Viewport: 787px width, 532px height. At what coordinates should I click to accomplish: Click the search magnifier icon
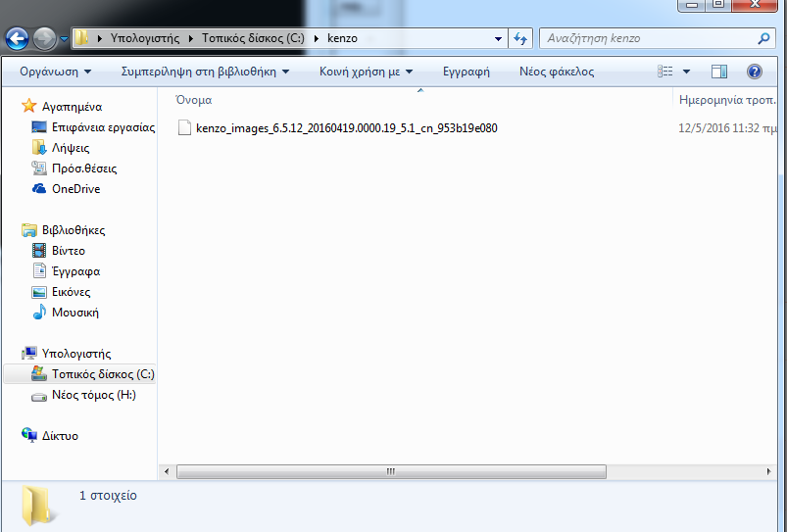pyautogui.click(x=763, y=38)
